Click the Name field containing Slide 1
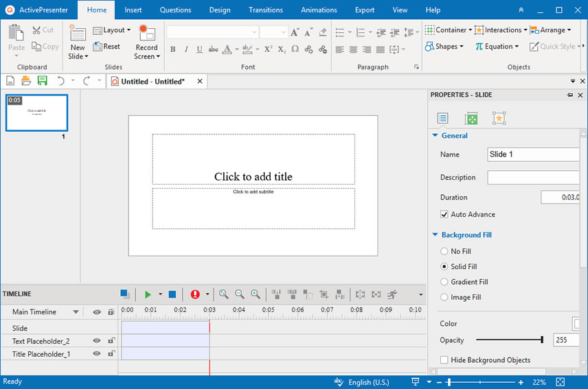588x389 pixels. (533, 154)
